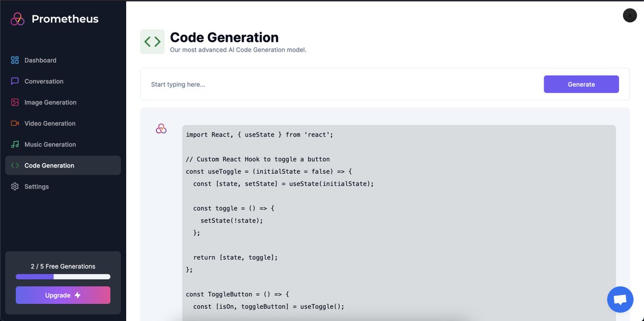Click the line 'setState(!state);'
This screenshot has height=321, width=644.
click(232, 221)
